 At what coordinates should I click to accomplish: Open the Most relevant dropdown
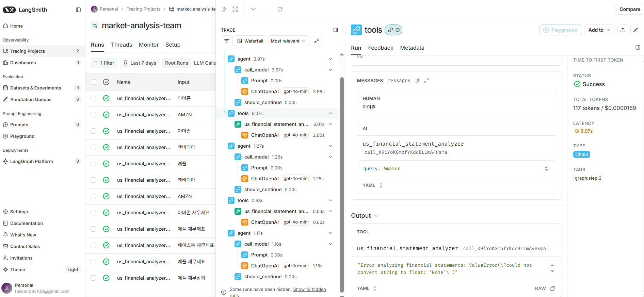coord(288,41)
